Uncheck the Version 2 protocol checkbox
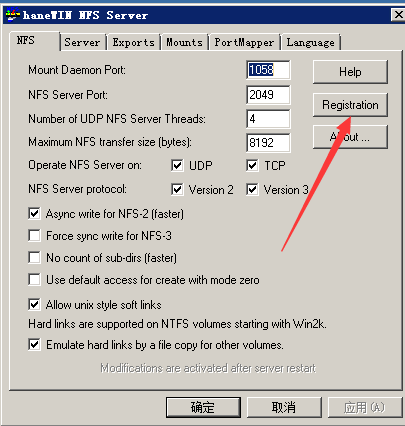This screenshot has height=426, width=405. (x=177, y=189)
